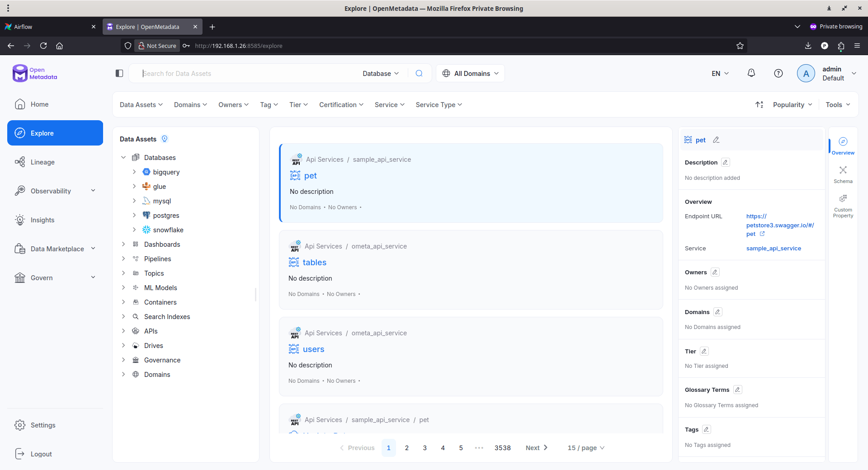Open Firefox extensions puzzle icon

point(841,46)
